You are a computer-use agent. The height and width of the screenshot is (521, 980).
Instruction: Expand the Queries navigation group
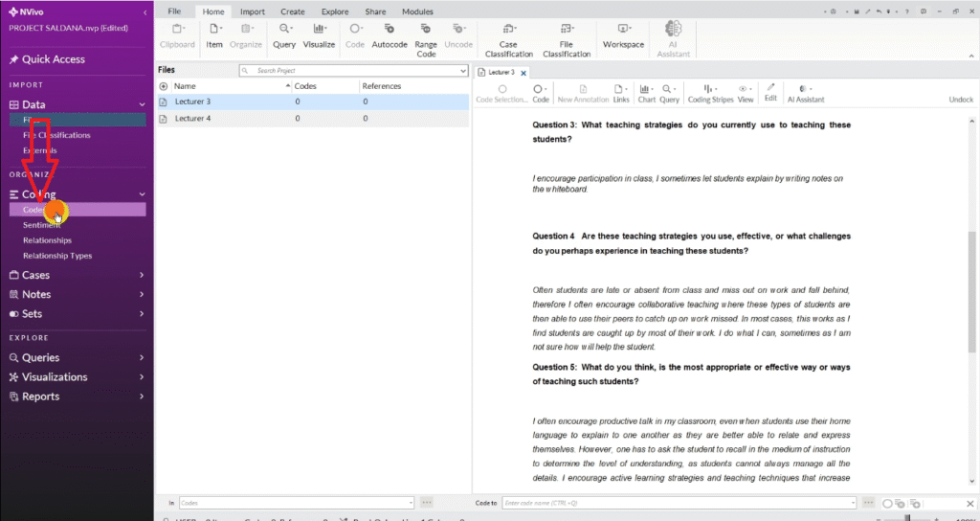(142, 357)
